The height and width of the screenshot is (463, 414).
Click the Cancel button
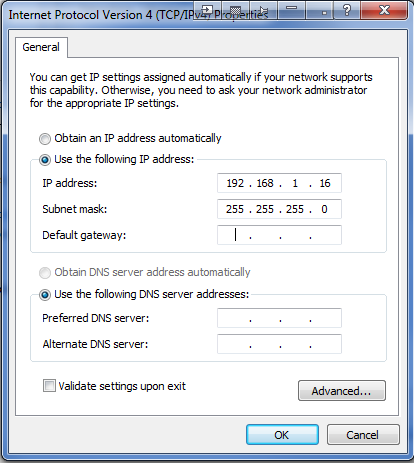[363, 435]
